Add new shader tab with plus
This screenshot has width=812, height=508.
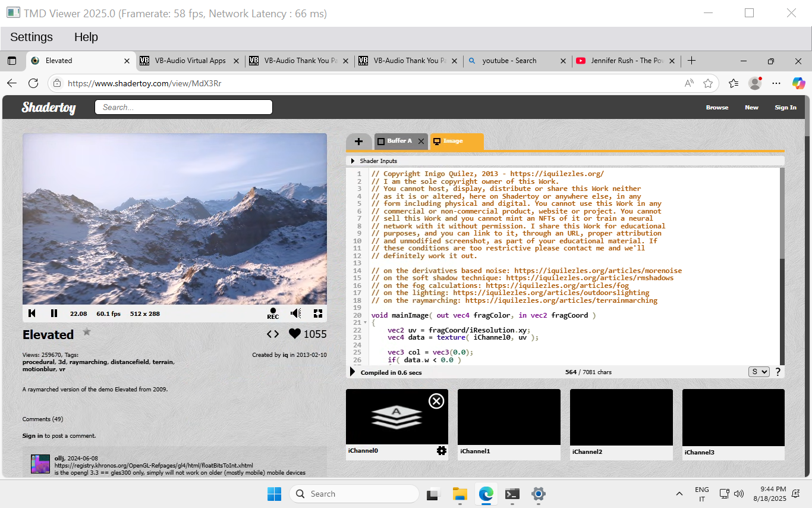tap(358, 142)
